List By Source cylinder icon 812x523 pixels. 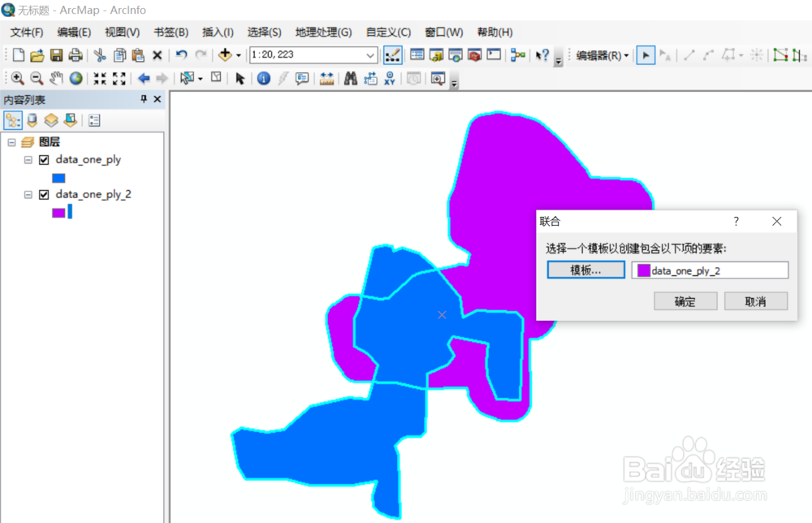[32, 120]
